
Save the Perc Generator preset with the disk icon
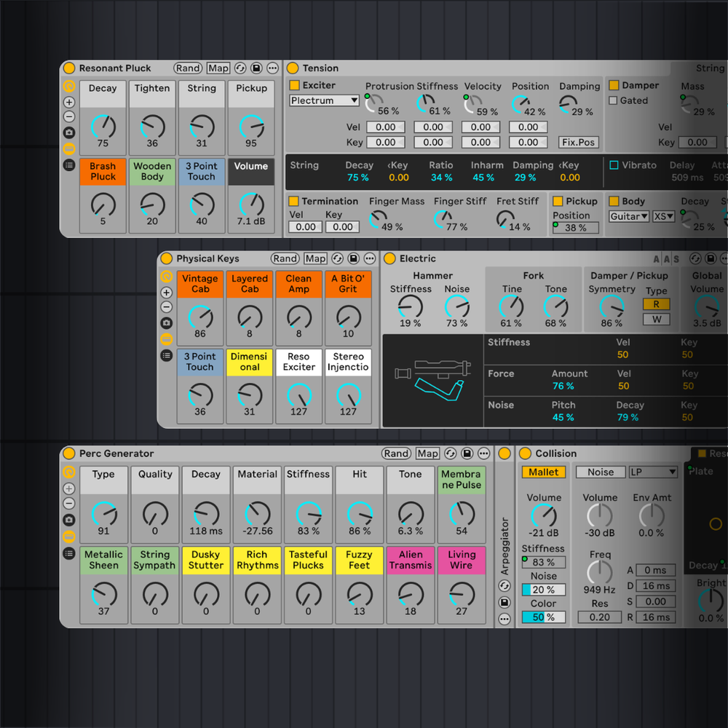coord(466,453)
